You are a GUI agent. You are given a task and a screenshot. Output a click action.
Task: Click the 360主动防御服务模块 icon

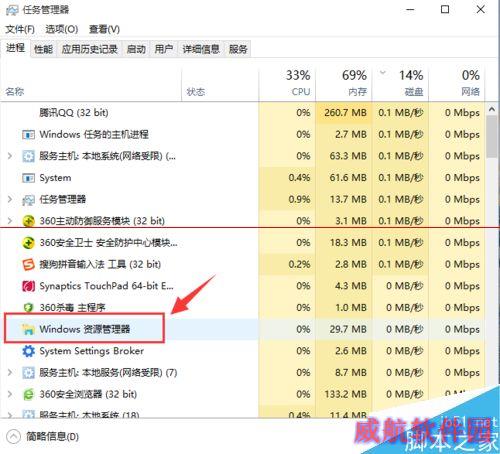(x=28, y=221)
